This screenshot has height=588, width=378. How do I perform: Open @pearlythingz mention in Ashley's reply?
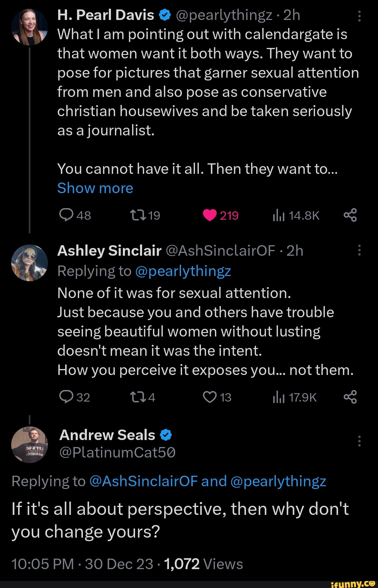pyautogui.click(x=183, y=271)
